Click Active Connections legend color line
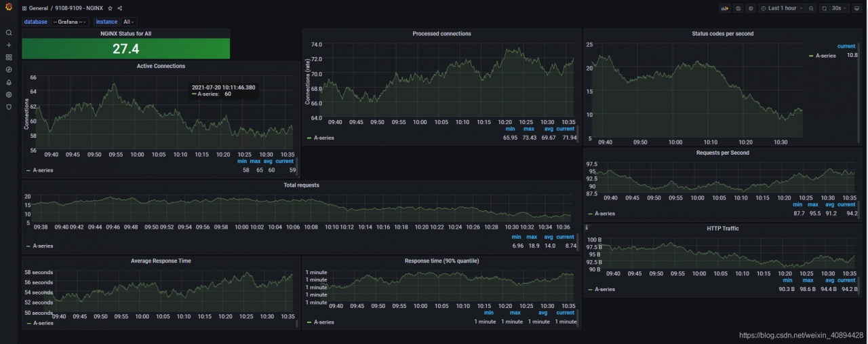The width and height of the screenshot is (868, 344). 28,170
